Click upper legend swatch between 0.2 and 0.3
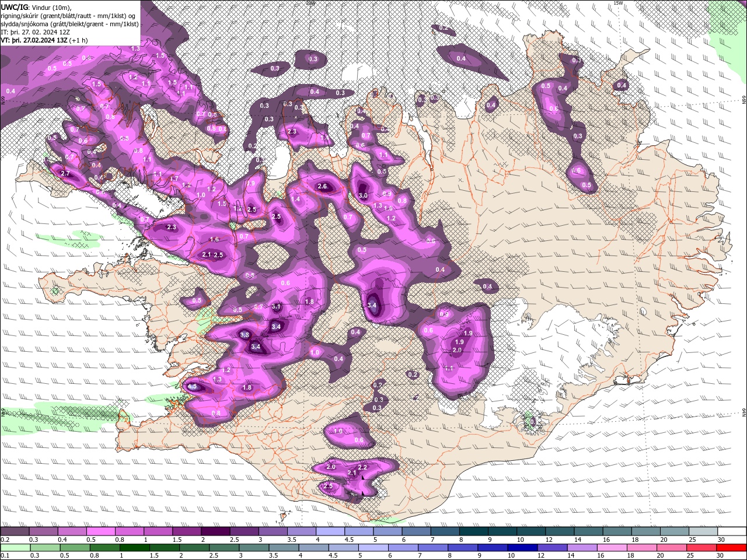The height and width of the screenshot is (560, 747). (16, 531)
